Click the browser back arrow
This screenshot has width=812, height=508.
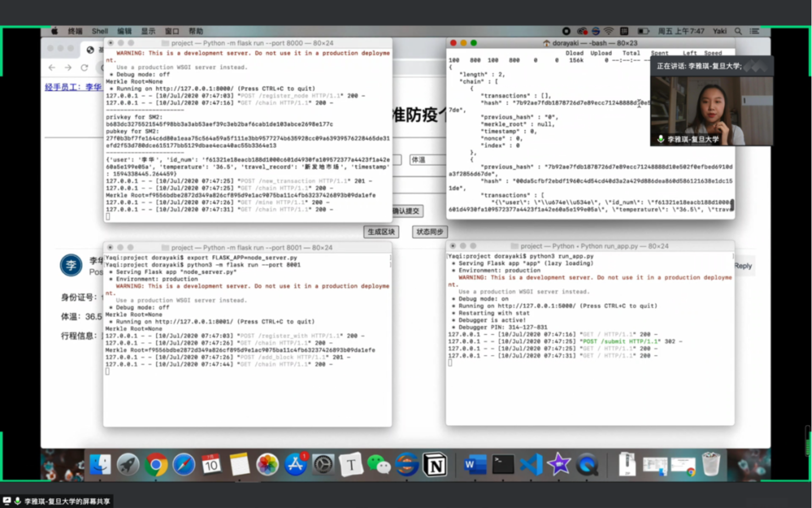tap(52, 68)
